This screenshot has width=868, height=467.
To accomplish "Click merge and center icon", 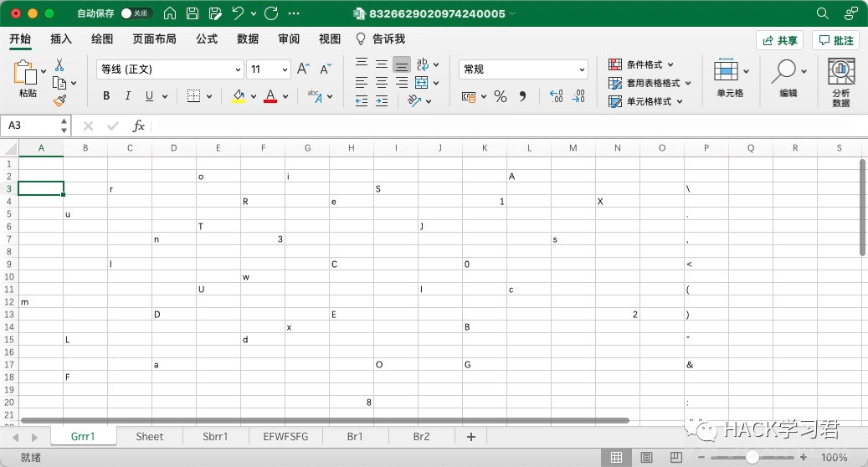I will pyautogui.click(x=422, y=83).
